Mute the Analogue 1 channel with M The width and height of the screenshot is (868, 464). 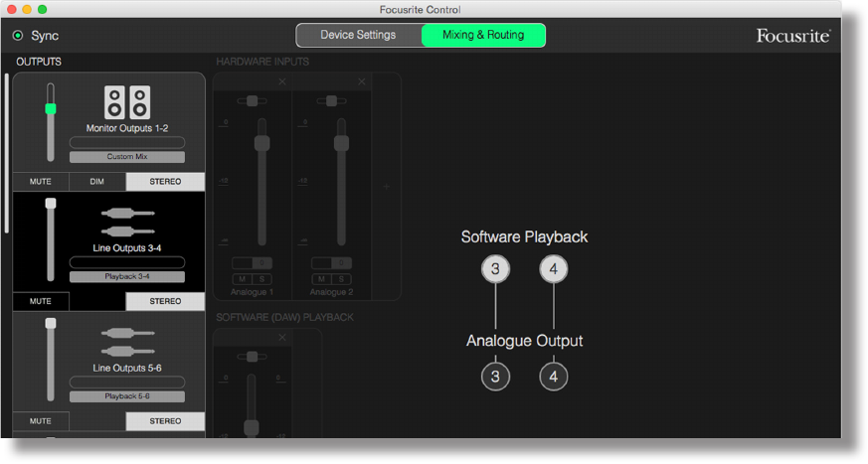[x=242, y=279]
